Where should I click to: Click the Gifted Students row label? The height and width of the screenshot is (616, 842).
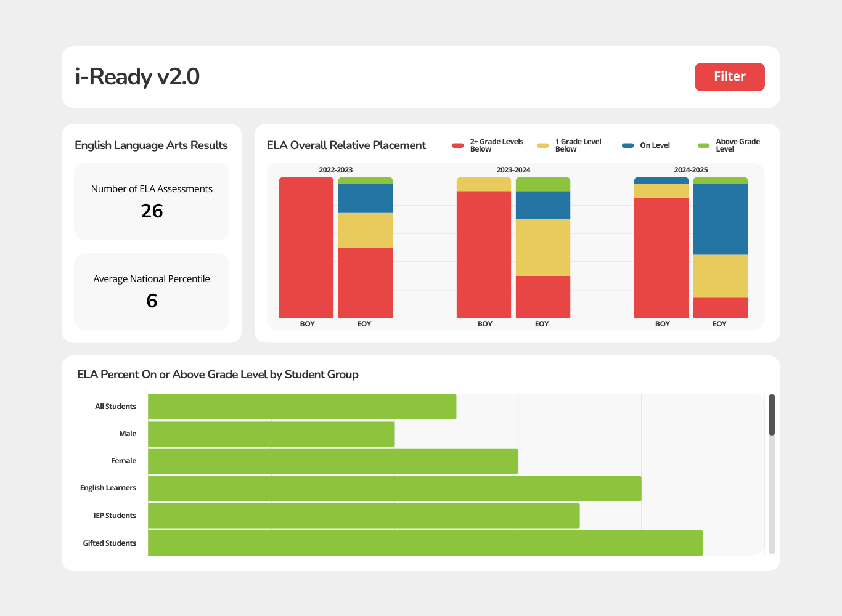click(110, 543)
